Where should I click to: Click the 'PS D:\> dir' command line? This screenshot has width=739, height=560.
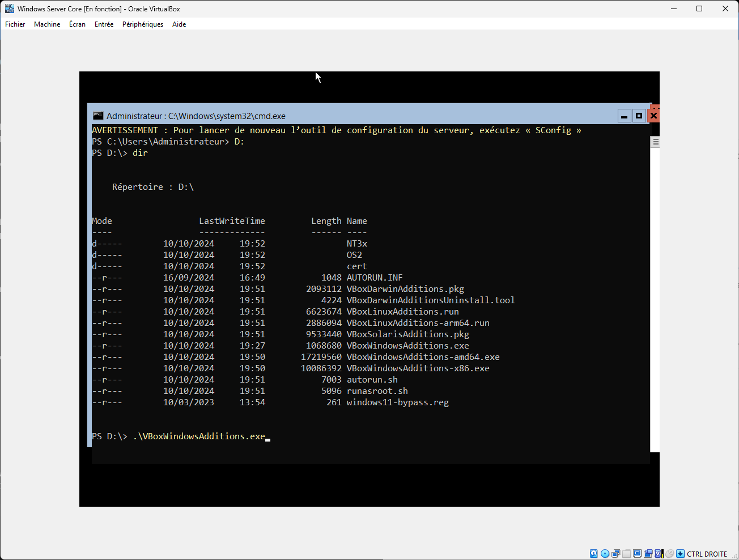[120, 153]
